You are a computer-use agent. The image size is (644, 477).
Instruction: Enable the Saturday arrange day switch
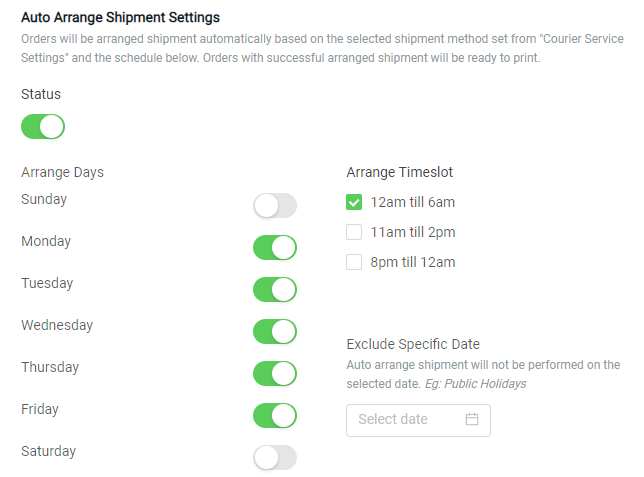point(275,457)
